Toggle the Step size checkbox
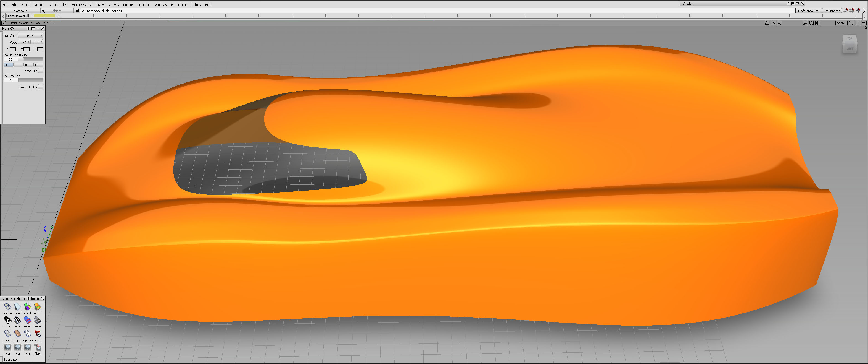 tap(41, 71)
